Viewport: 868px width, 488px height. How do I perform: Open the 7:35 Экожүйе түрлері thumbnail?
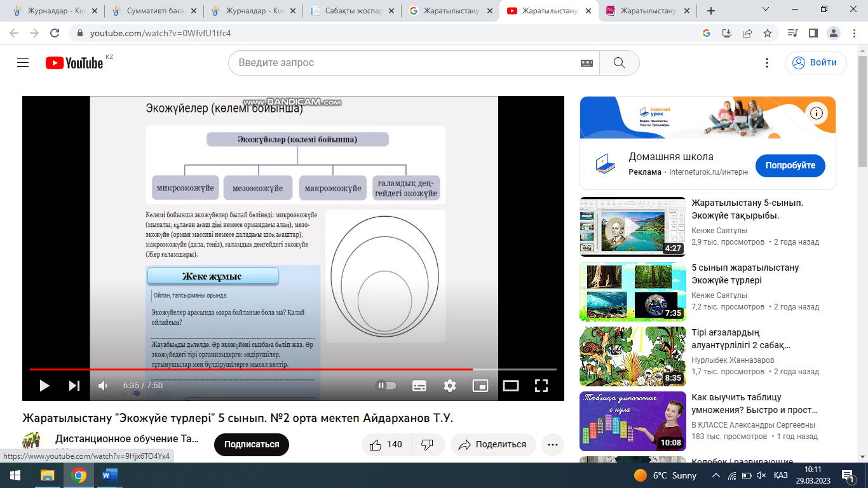[x=633, y=291]
